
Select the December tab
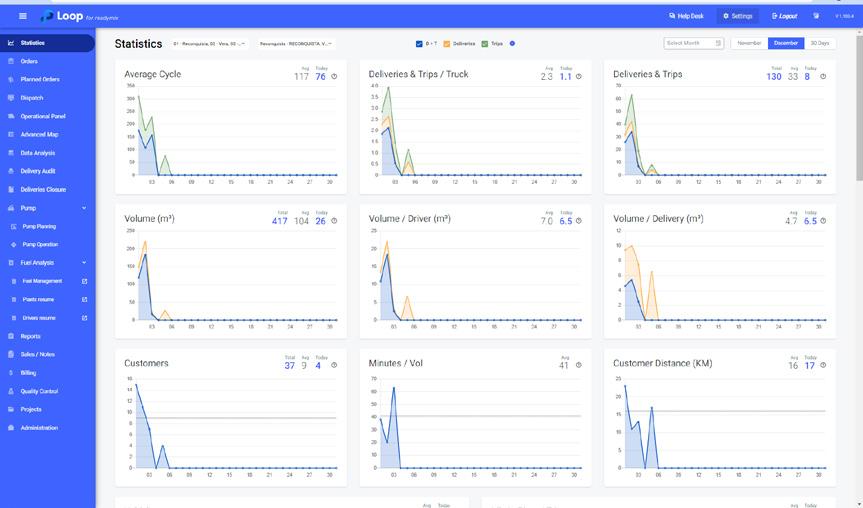786,43
